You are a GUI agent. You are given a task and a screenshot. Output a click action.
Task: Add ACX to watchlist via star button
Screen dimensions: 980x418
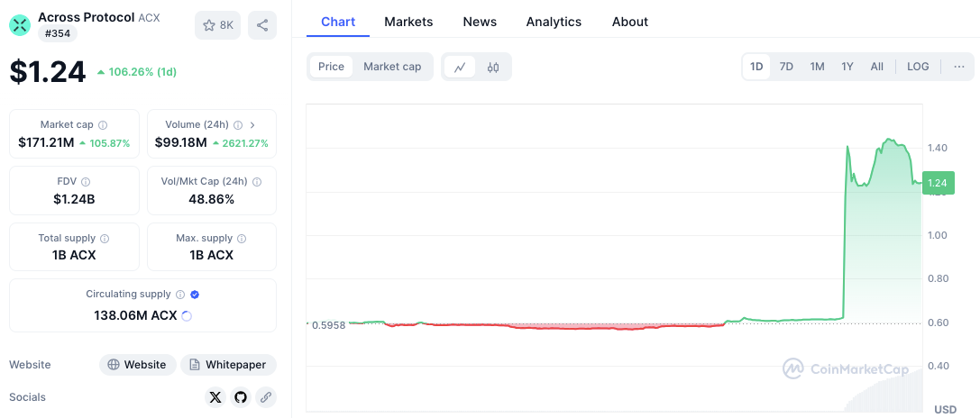pos(217,25)
